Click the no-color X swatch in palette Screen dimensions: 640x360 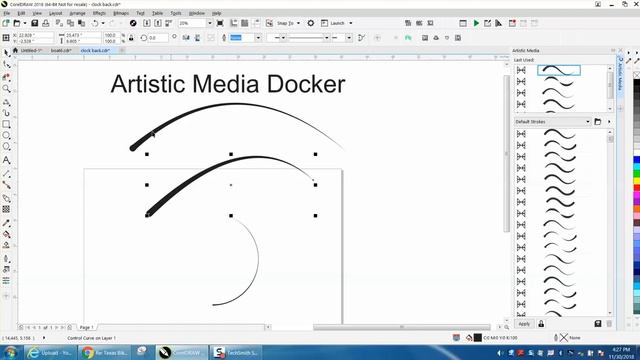[x=636, y=75]
